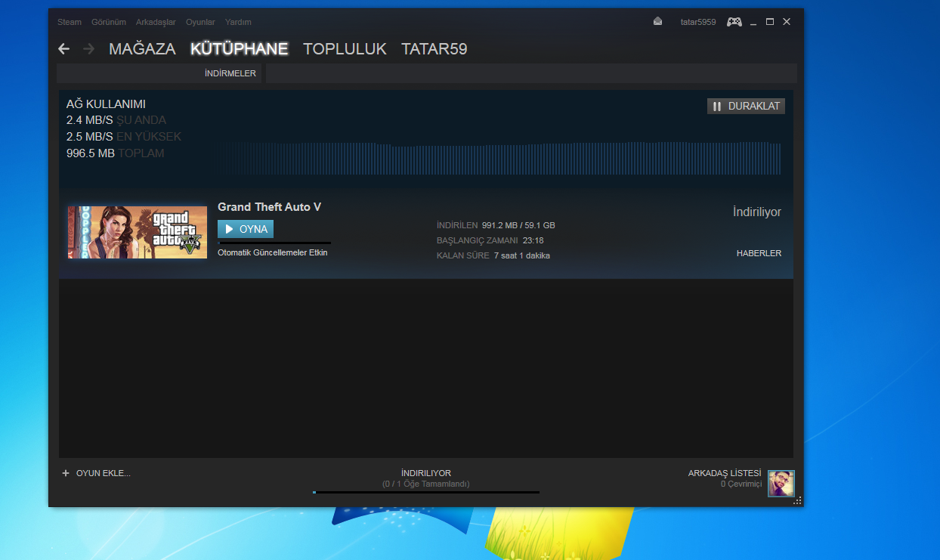Click the network usage bandwidth graph

tap(500, 158)
